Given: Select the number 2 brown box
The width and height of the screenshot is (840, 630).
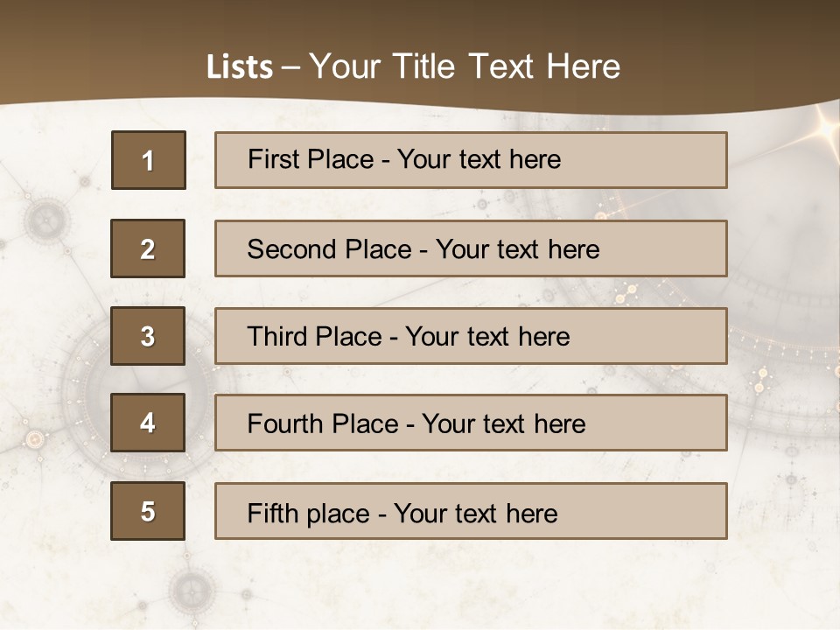Looking at the screenshot, I should [x=148, y=248].
